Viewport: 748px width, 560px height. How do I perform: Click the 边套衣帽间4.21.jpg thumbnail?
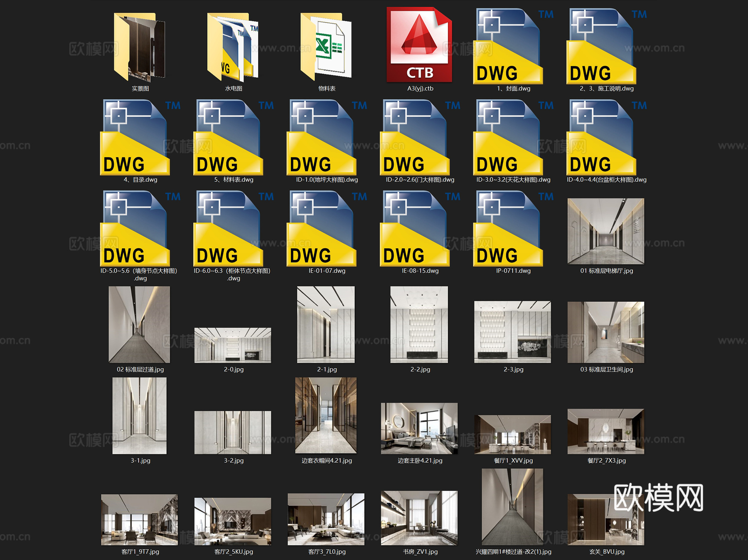tap(326, 416)
